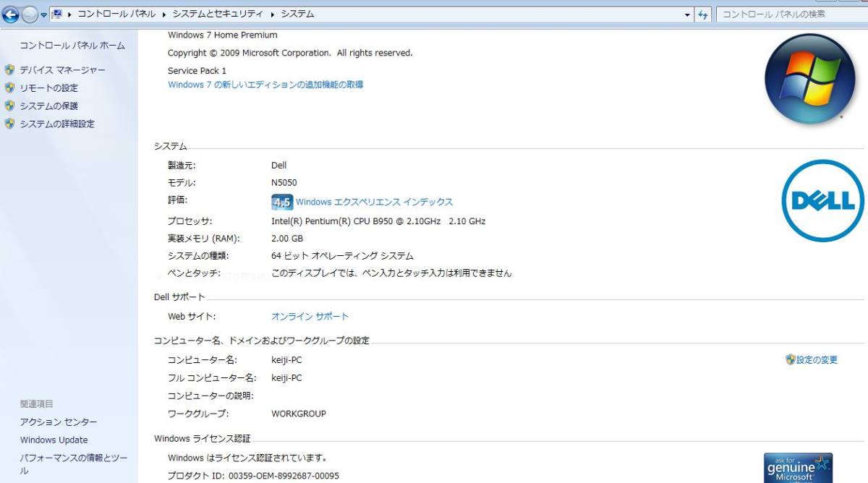The width and height of the screenshot is (868, 483).
Task: Click shield icon next to リモートの設定
Action: (x=9, y=87)
